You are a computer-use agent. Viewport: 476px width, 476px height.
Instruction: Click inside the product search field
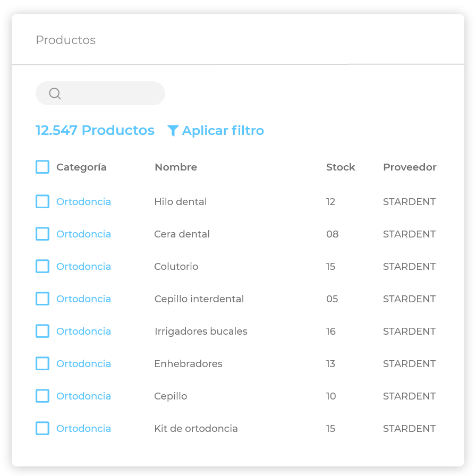tap(112, 93)
